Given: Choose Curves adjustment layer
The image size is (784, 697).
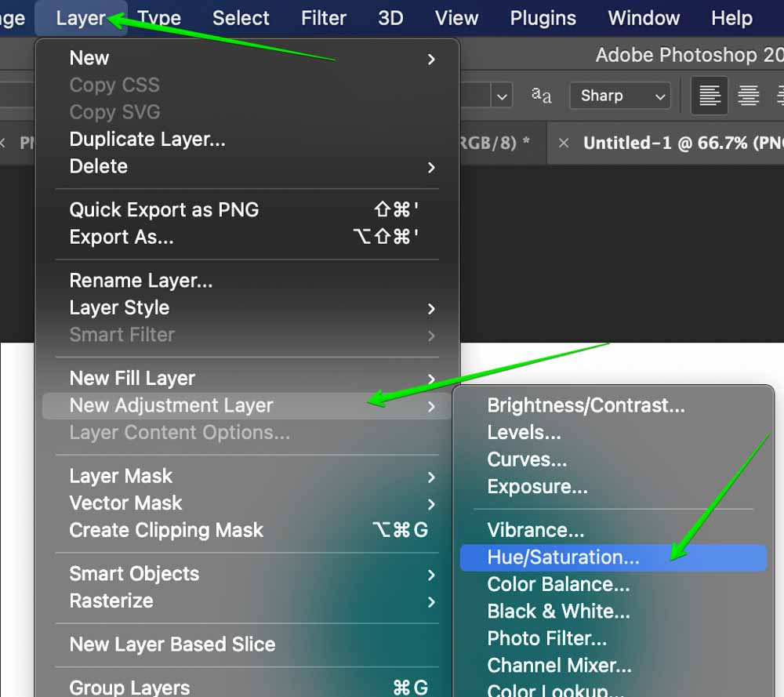Looking at the screenshot, I should (x=527, y=459).
